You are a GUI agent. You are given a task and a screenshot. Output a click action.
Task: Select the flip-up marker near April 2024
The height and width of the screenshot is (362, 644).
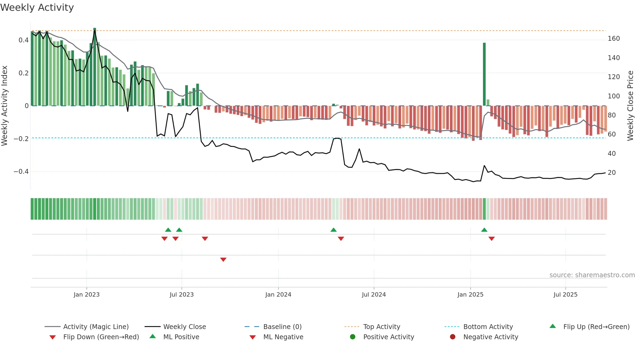tap(334, 230)
